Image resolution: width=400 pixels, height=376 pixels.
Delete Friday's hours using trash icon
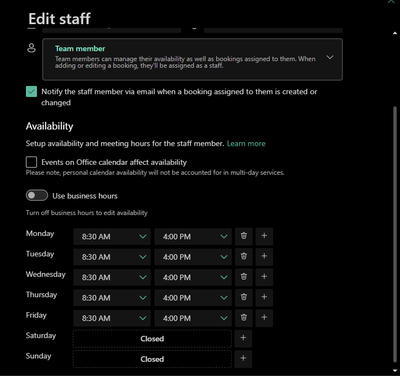(244, 318)
